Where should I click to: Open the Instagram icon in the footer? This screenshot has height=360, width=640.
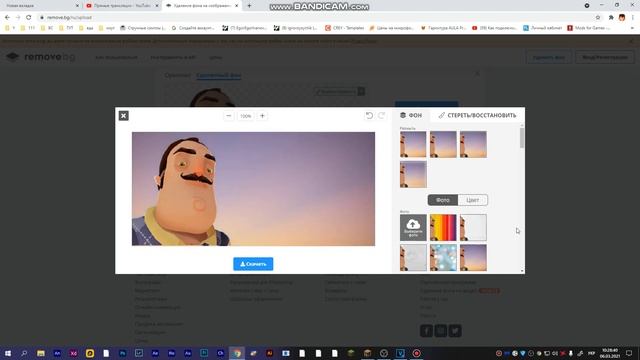point(441,331)
